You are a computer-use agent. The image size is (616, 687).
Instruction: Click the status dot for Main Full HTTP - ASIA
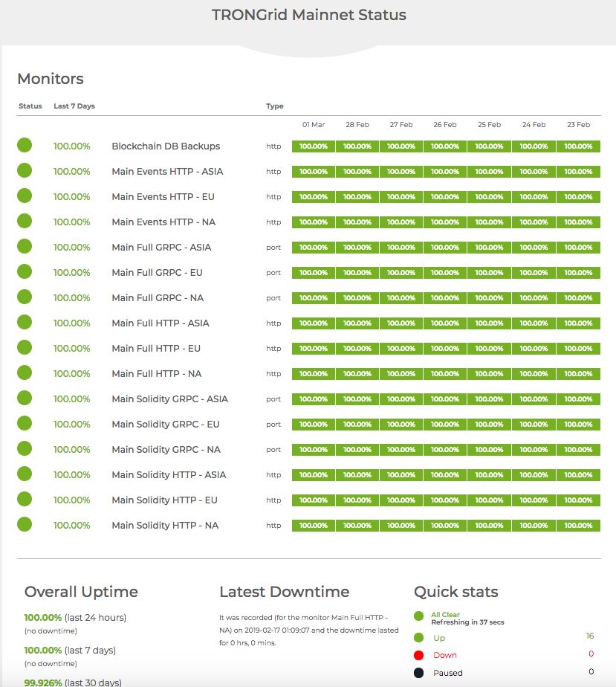(25, 322)
